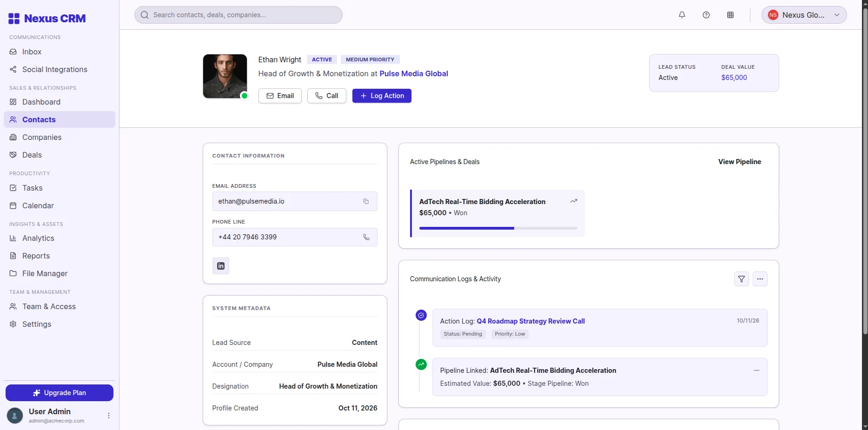The width and height of the screenshot is (868, 430).
Task: Go to Team & Access
Action: pyautogui.click(x=60, y=306)
